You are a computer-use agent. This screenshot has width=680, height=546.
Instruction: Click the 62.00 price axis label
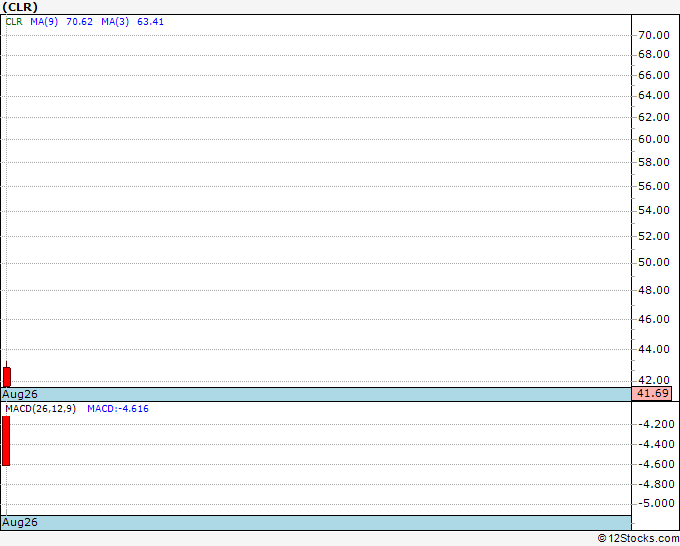pos(654,117)
